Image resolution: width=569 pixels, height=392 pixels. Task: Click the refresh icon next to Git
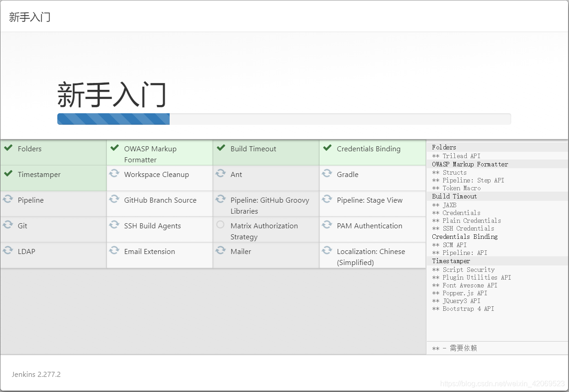click(8, 225)
